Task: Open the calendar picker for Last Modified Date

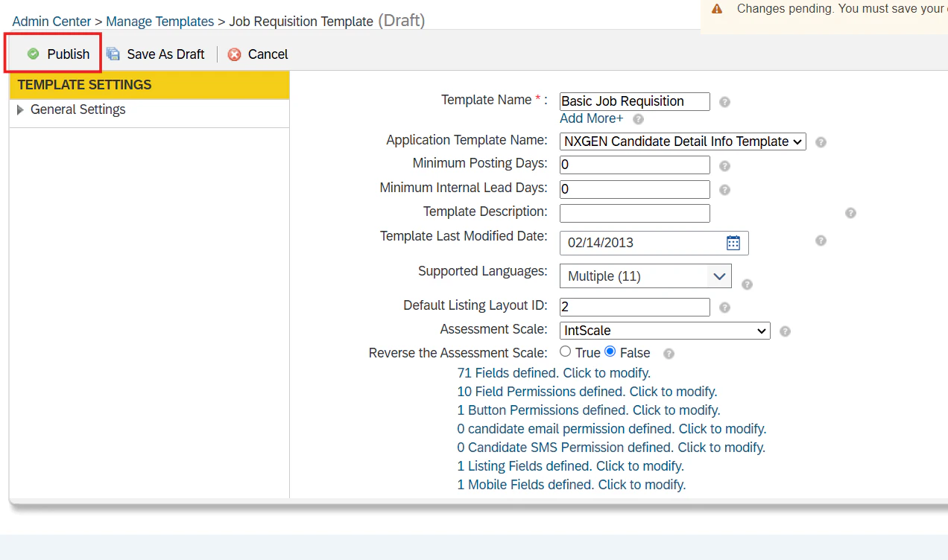Action: point(733,243)
